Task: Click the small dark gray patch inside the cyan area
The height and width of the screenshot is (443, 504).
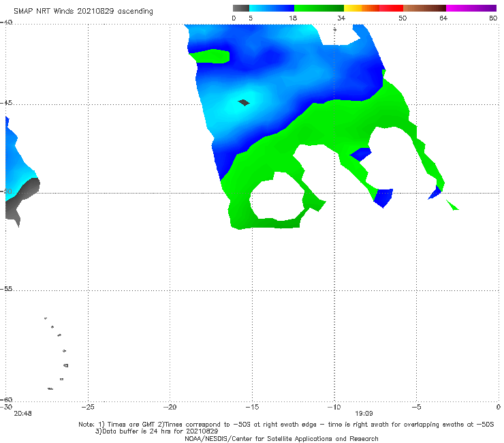Action: tap(244, 103)
